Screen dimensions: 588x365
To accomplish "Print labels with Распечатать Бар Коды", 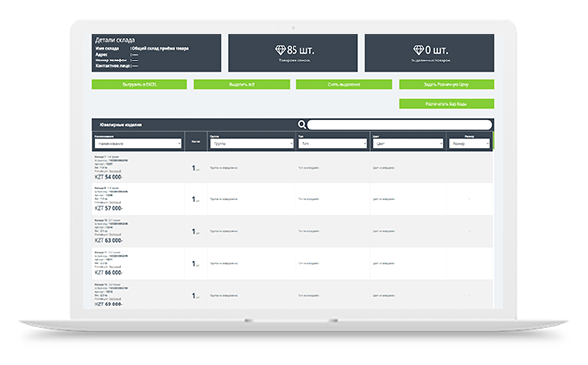I will pos(446,104).
